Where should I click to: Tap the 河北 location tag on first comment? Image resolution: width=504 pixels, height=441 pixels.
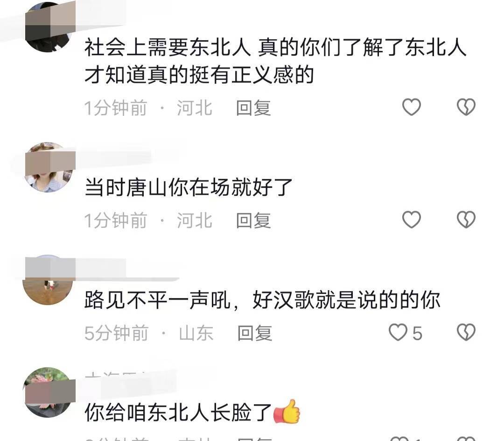195,108
